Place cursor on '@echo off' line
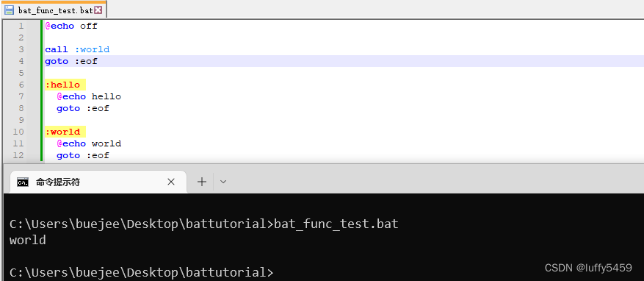Image resolution: width=644 pixels, height=281 pixels. (71, 26)
